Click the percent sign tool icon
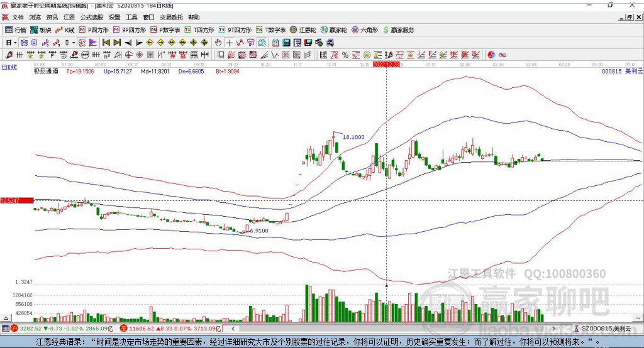This screenshot has height=348, width=644. click(345, 55)
